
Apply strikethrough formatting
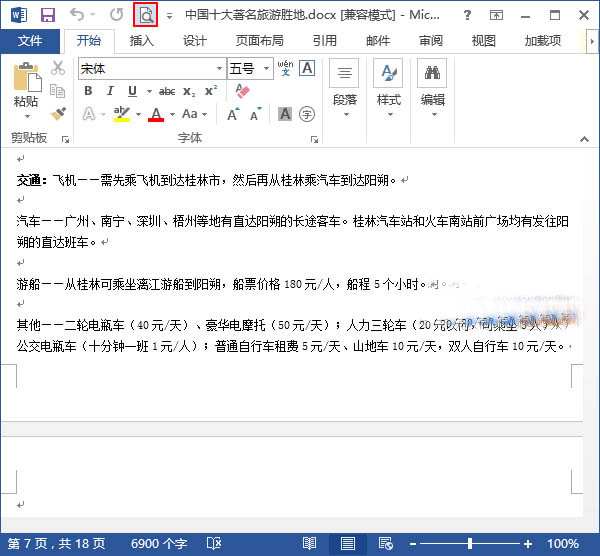click(x=167, y=91)
